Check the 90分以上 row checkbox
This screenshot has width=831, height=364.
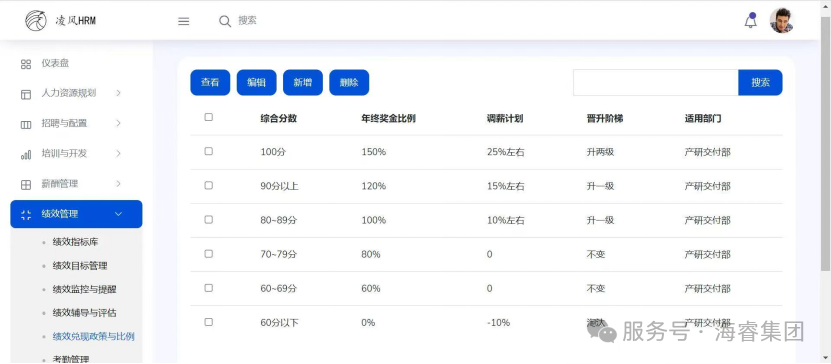click(208, 185)
